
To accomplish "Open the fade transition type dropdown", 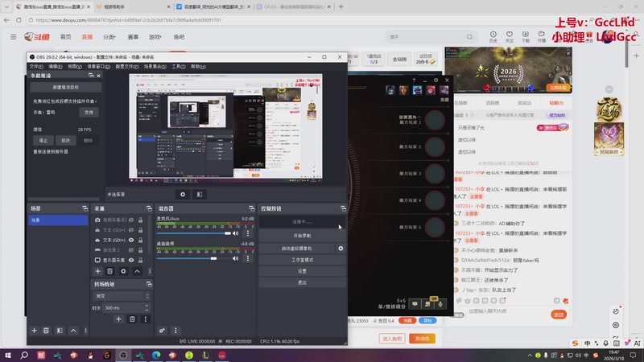I will click(x=122, y=296).
